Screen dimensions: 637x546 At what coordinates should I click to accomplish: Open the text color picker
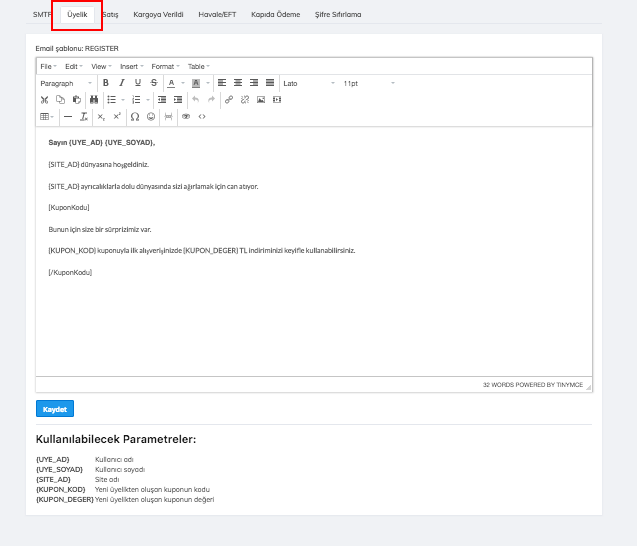pos(172,83)
